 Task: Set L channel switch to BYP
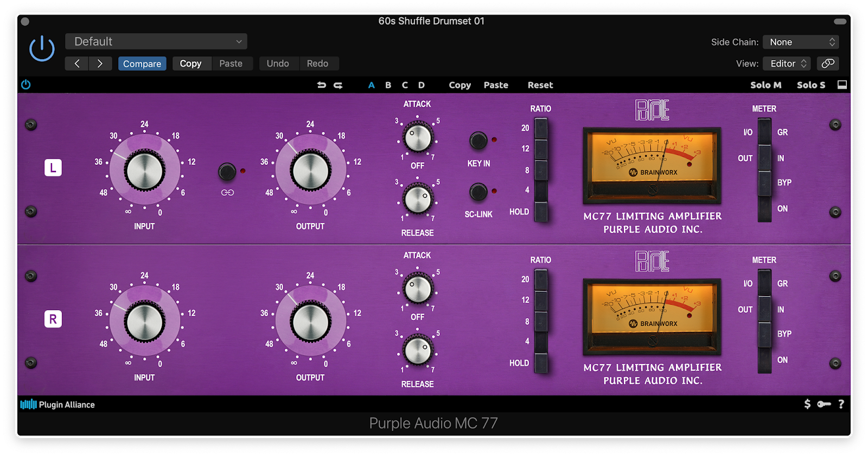[764, 183]
